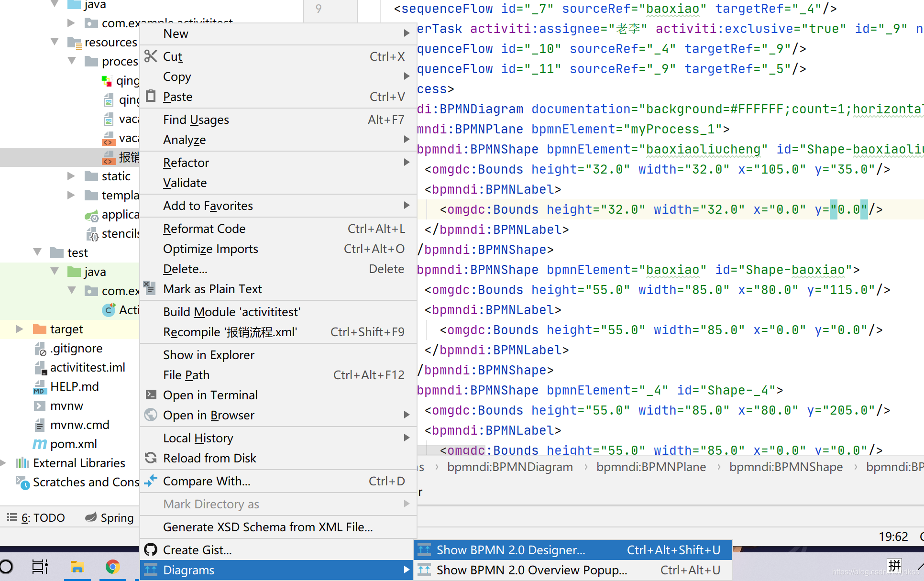This screenshot has height=581, width=924.
Task: Click the Cortana circle on the taskbar
Action: [x=6, y=567]
